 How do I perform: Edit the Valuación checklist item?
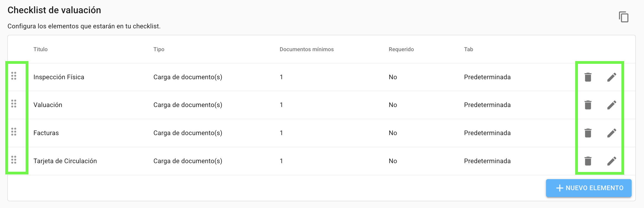[x=612, y=105]
